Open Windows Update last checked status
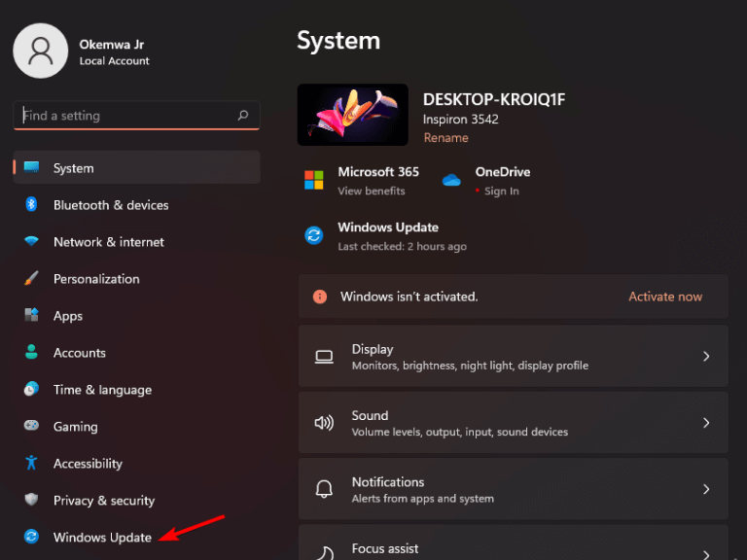The height and width of the screenshot is (560, 747). [x=402, y=246]
